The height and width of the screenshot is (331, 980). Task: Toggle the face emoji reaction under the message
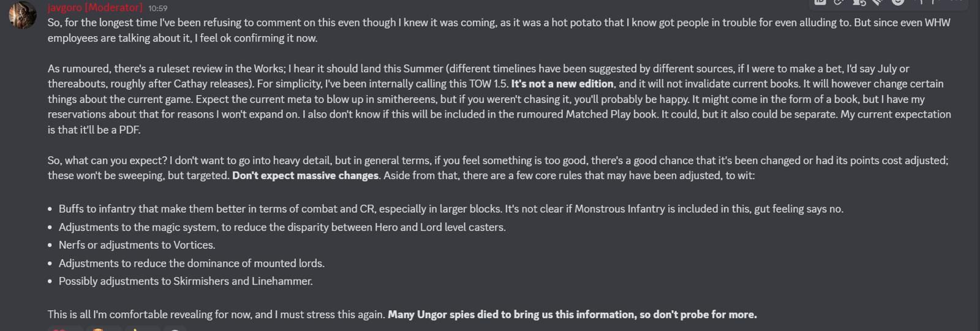pyautogui.click(x=104, y=329)
